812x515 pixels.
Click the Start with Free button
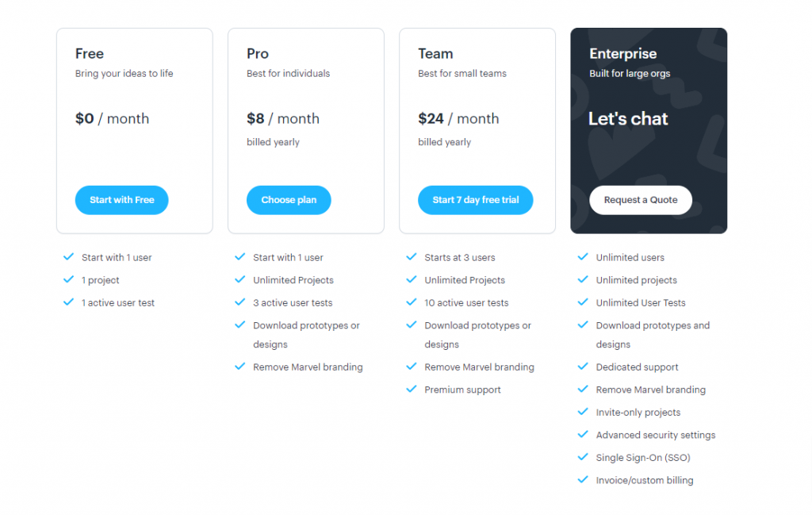click(121, 200)
